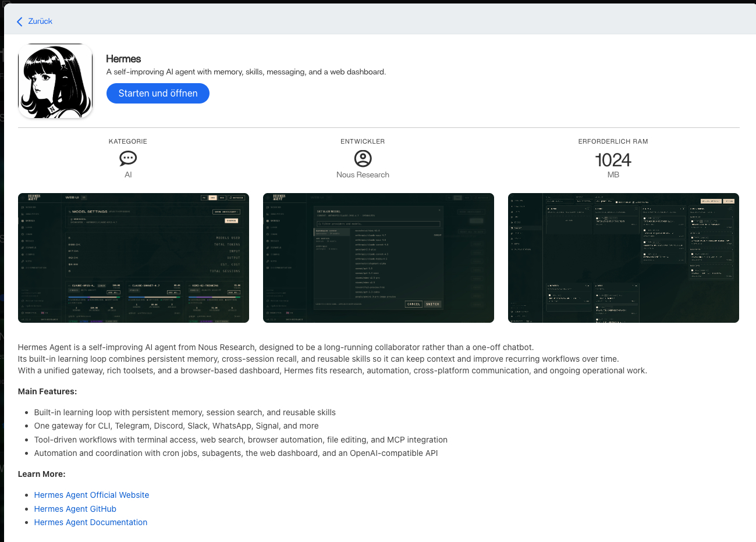The width and height of the screenshot is (756, 542).
Task: Click the Starten und öffnen button
Action: click(158, 93)
